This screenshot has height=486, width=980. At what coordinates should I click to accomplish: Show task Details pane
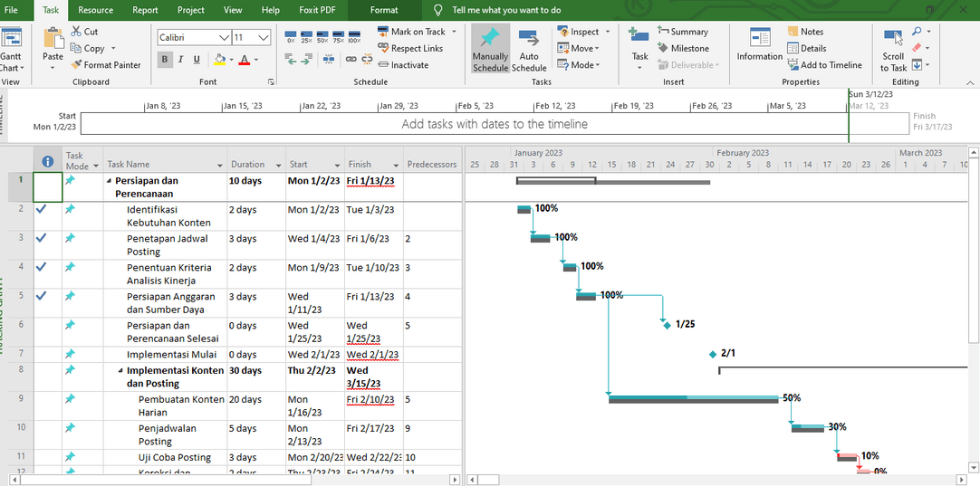[x=807, y=48]
